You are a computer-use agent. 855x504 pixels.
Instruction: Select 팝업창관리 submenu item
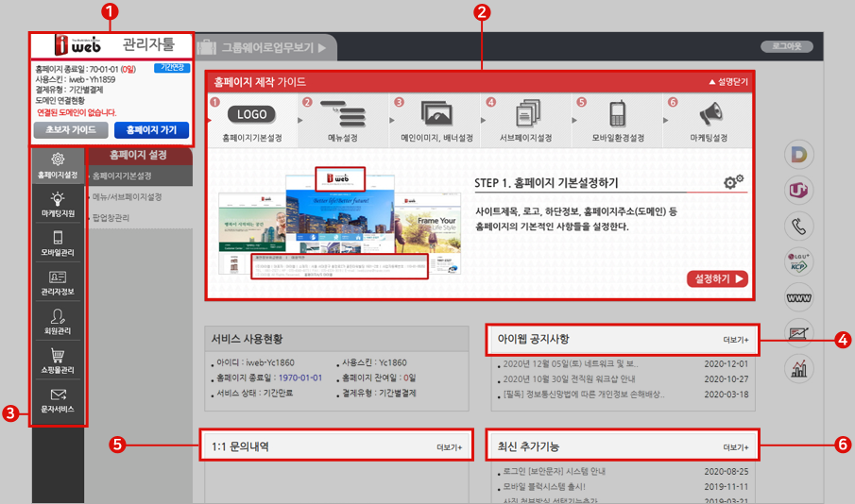pyautogui.click(x=111, y=217)
